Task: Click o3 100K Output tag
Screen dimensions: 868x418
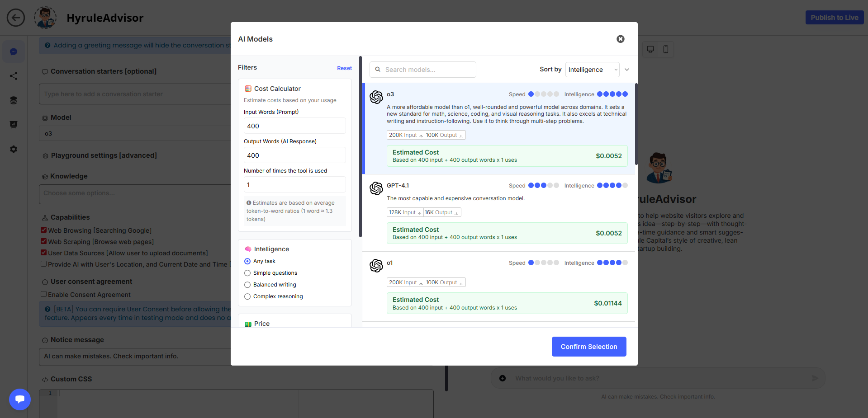Action: [445, 135]
